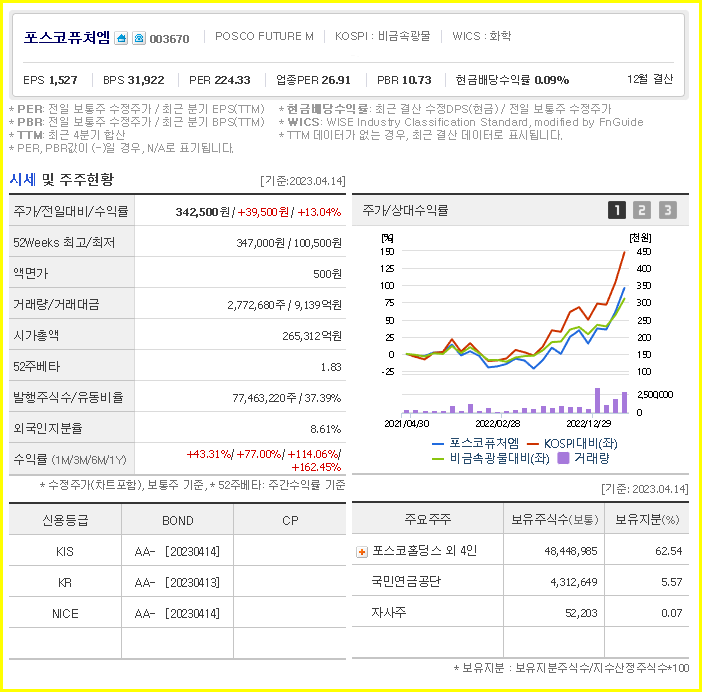Viewport: 702px width, 692px height.
Task: Click the 외국인지분율 8.61% value
Action: pyautogui.click(x=325, y=429)
